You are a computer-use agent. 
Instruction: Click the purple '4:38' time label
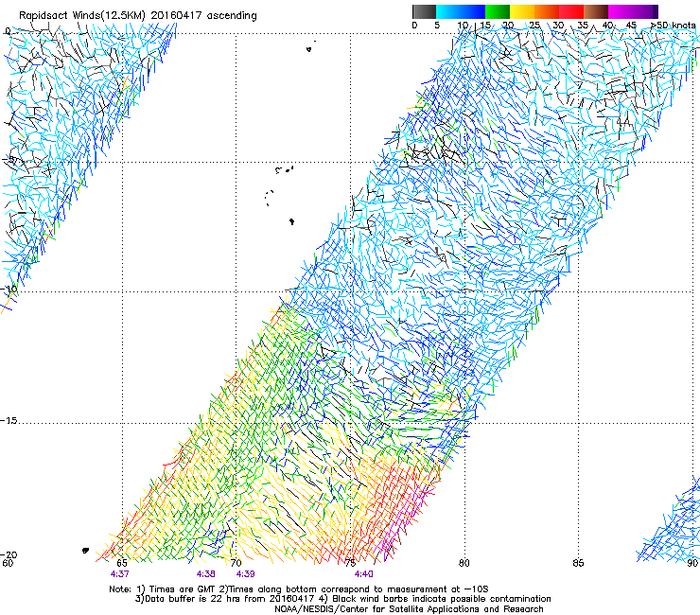(x=206, y=574)
